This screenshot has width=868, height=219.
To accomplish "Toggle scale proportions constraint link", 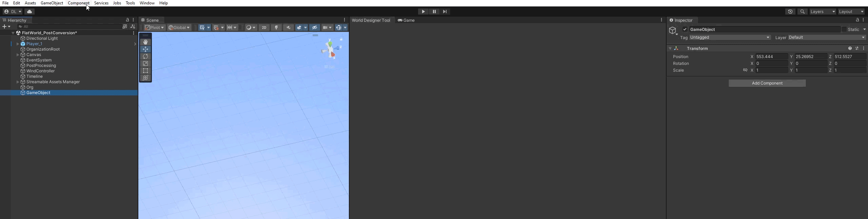I will pos(745,70).
